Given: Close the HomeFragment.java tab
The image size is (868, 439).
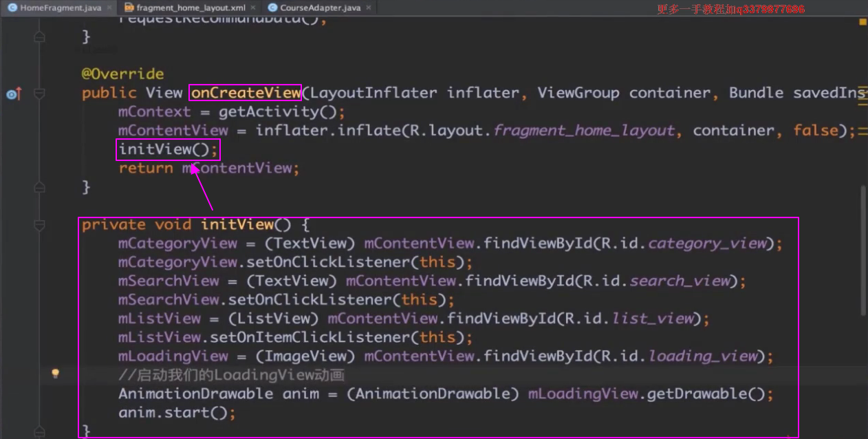Looking at the screenshot, I should pyautogui.click(x=109, y=8).
